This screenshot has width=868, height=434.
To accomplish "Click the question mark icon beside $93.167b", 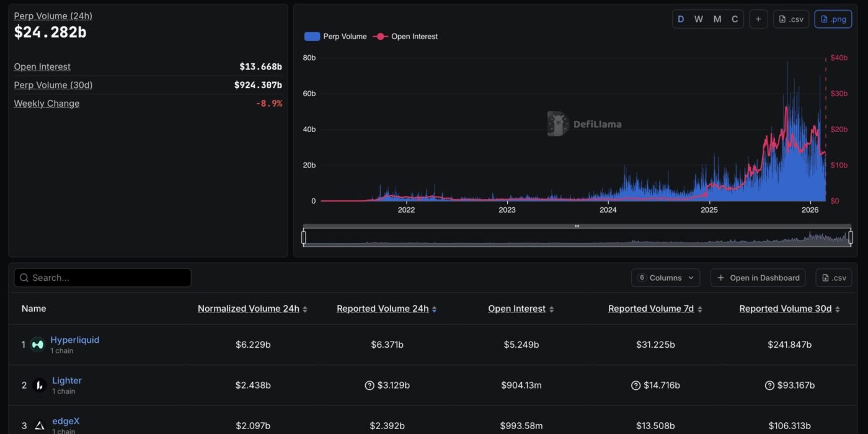I will 769,386.
